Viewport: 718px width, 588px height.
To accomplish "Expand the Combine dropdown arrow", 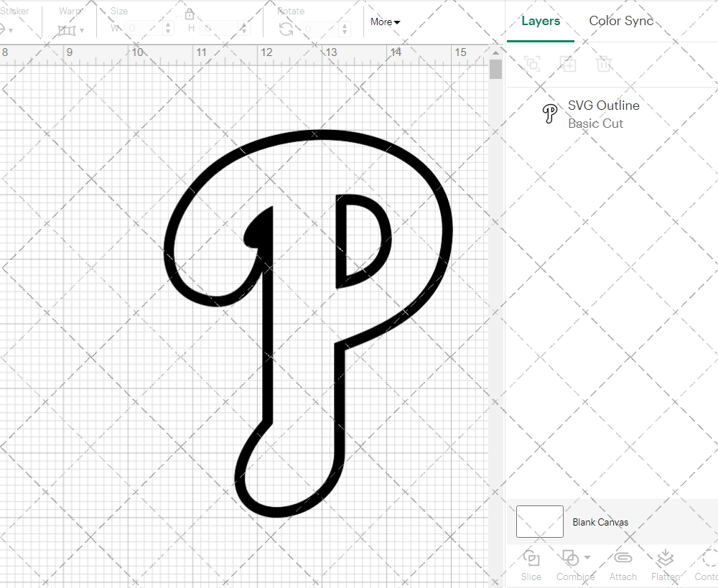I will (587, 557).
